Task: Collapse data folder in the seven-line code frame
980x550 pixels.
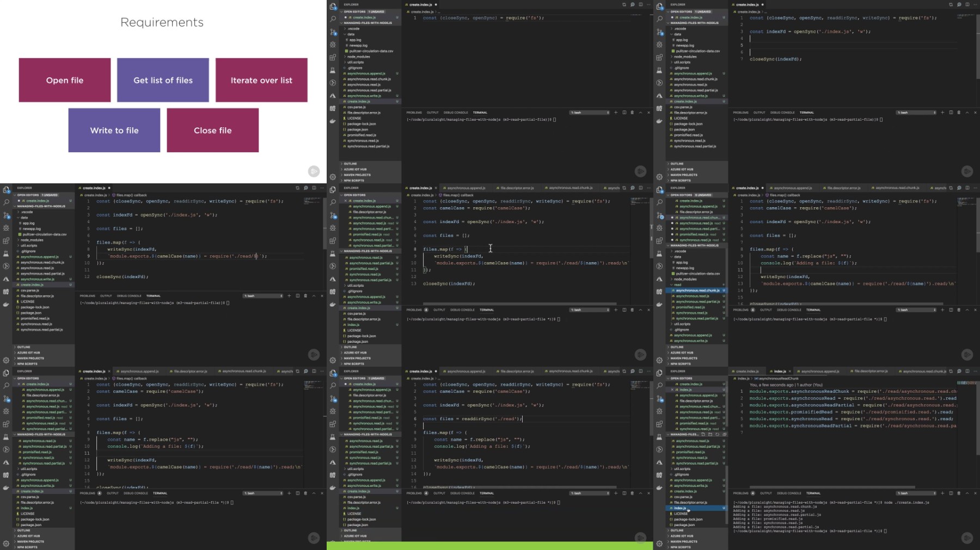Action: [x=677, y=34]
